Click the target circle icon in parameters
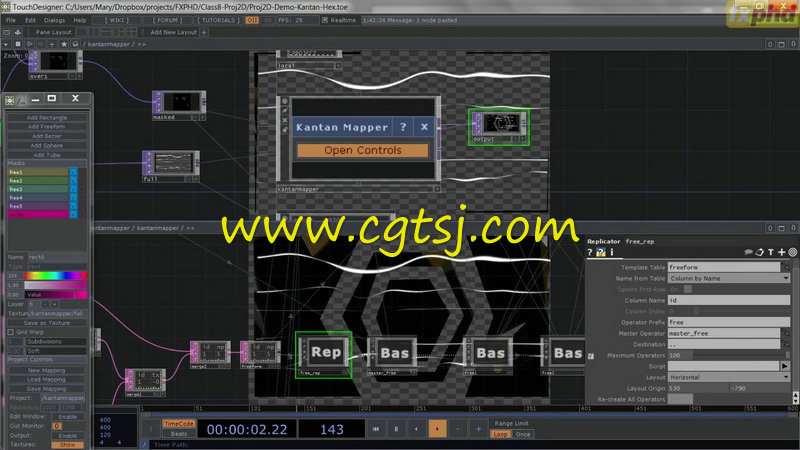The height and width of the screenshot is (450, 800). (x=792, y=252)
